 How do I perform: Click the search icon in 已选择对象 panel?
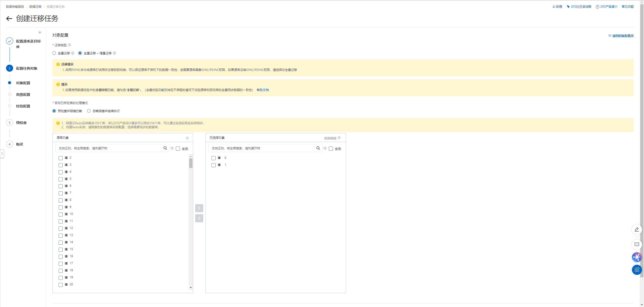(318, 148)
